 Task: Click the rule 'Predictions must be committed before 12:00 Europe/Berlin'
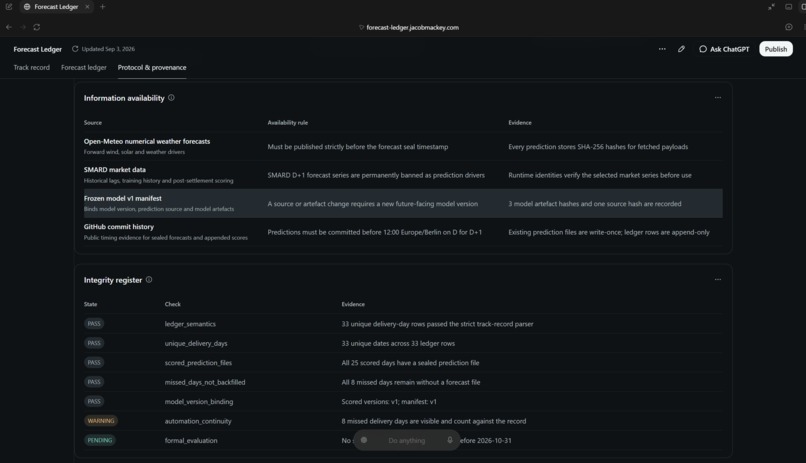[x=374, y=232]
